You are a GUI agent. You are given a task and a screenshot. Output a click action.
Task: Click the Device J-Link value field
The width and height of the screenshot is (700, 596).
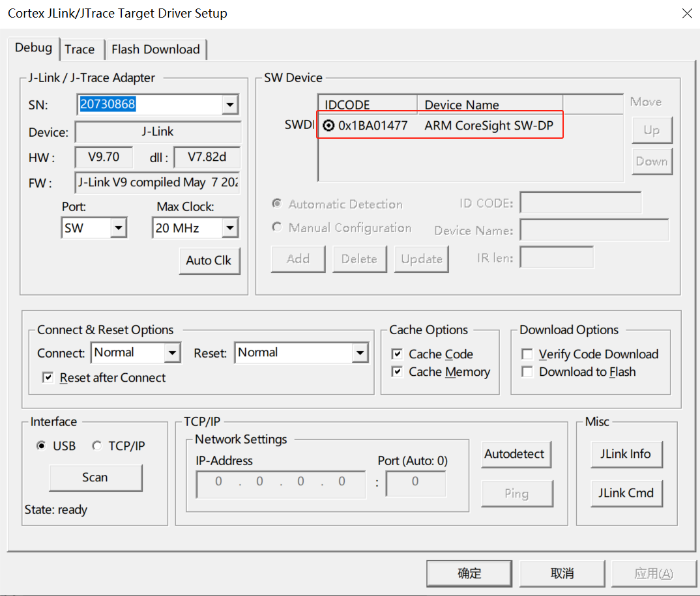pyautogui.click(x=158, y=132)
